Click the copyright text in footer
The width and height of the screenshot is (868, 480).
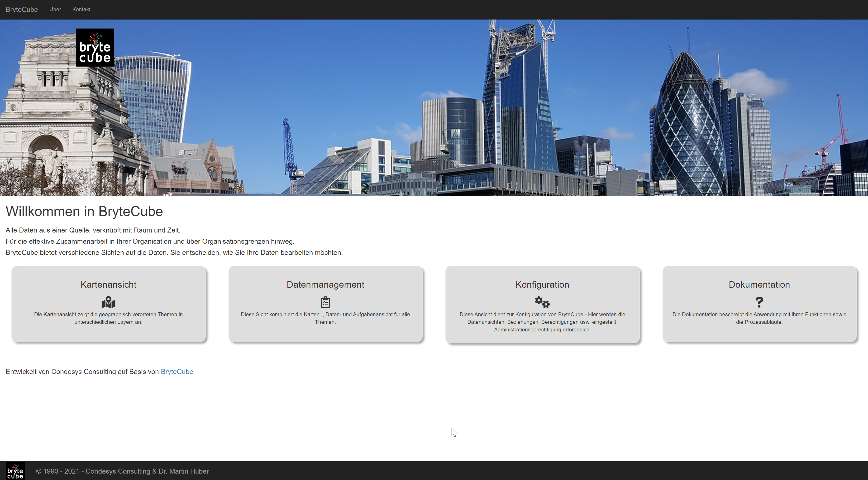coord(122,471)
